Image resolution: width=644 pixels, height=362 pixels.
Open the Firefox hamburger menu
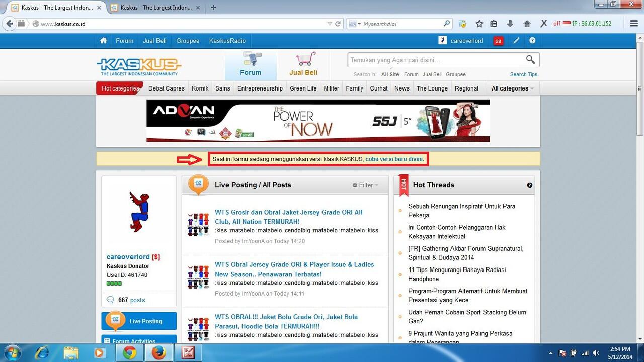coord(634,24)
